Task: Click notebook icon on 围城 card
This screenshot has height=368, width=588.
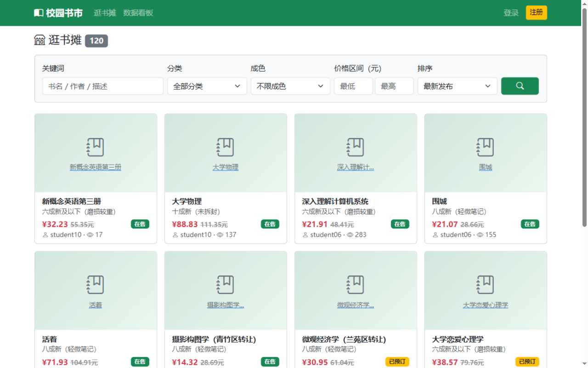Action: (x=486, y=147)
